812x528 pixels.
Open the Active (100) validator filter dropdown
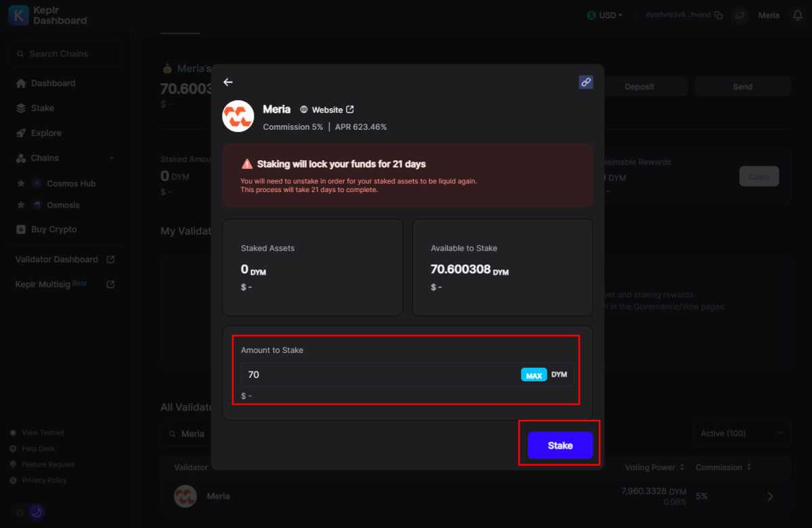click(742, 433)
